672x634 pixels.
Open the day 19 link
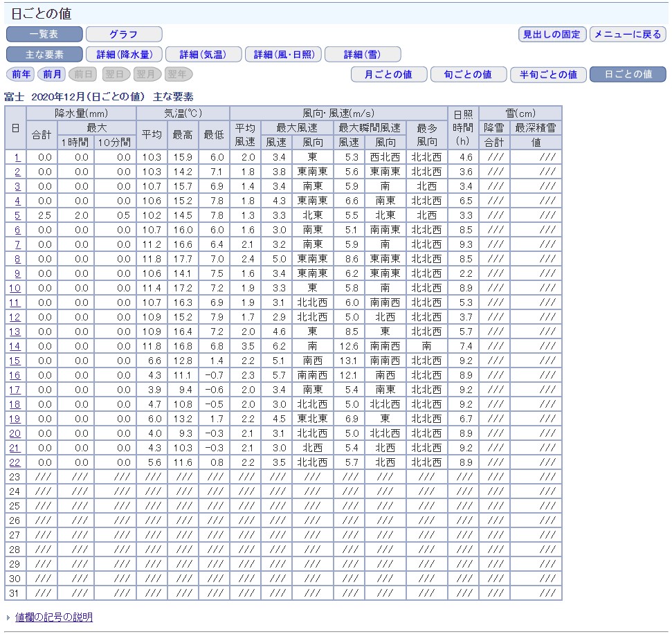click(x=15, y=419)
